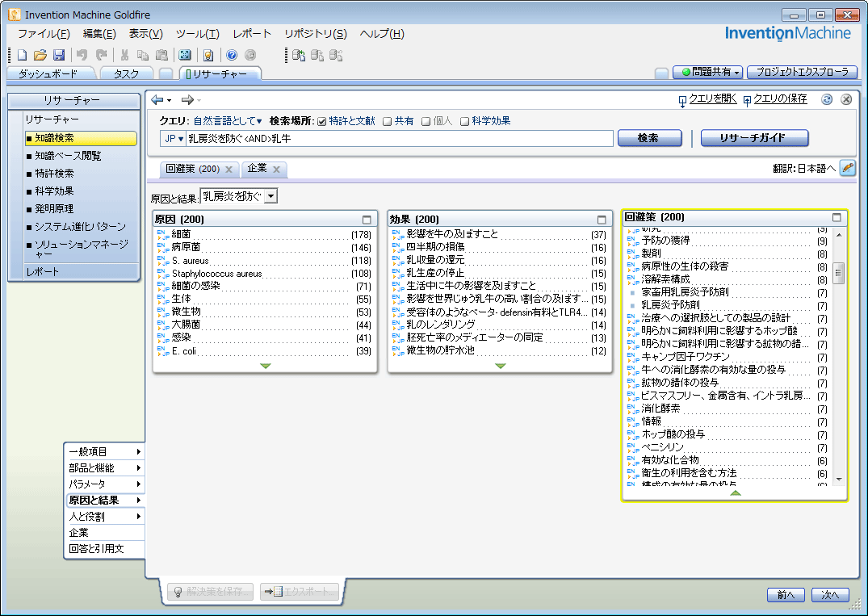
Task: Click the first database repository toolbar icon
Action: point(299,55)
